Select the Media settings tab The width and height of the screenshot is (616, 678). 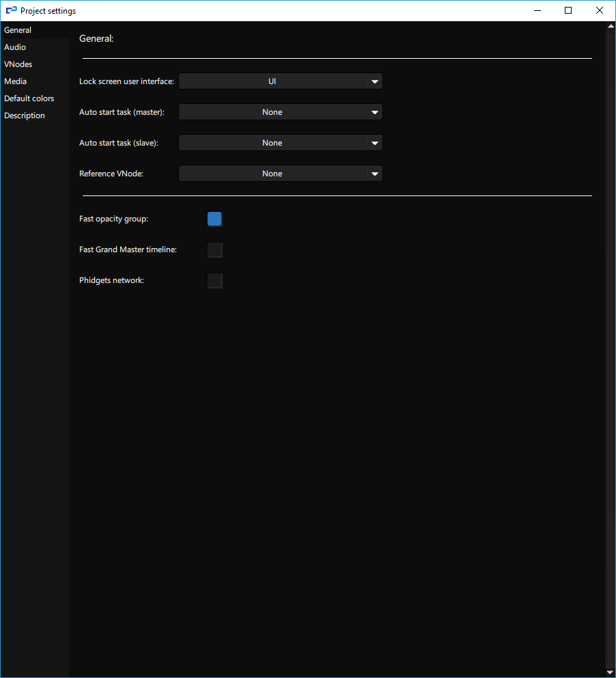point(16,81)
